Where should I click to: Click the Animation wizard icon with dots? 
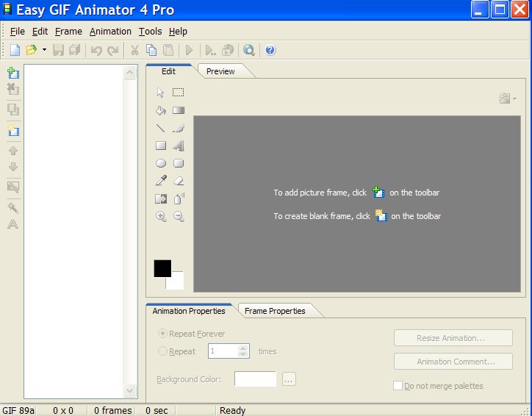[210, 50]
